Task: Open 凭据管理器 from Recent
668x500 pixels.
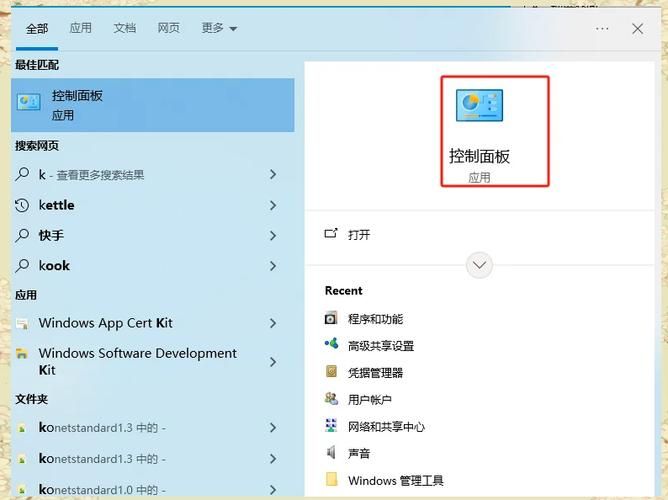Action: (375, 373)
